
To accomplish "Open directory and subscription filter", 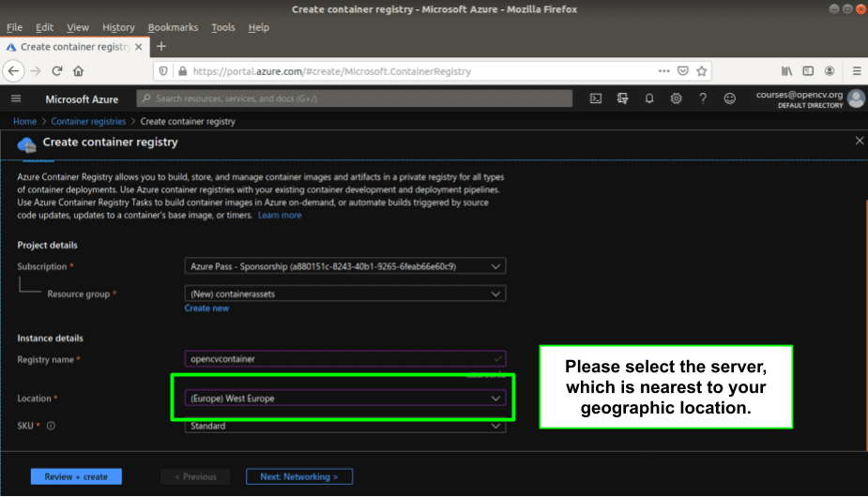I will 622,98.
